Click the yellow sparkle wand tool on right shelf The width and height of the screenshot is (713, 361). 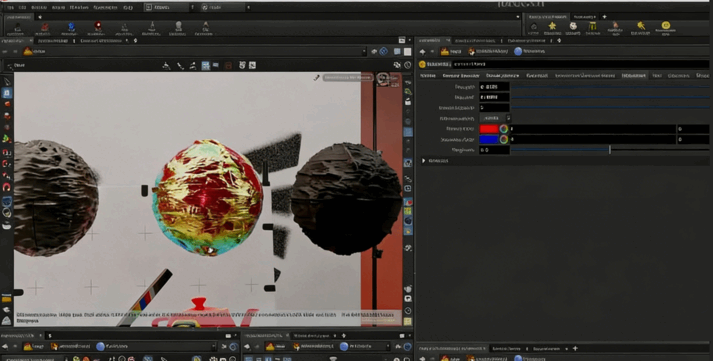pos(641,25)
